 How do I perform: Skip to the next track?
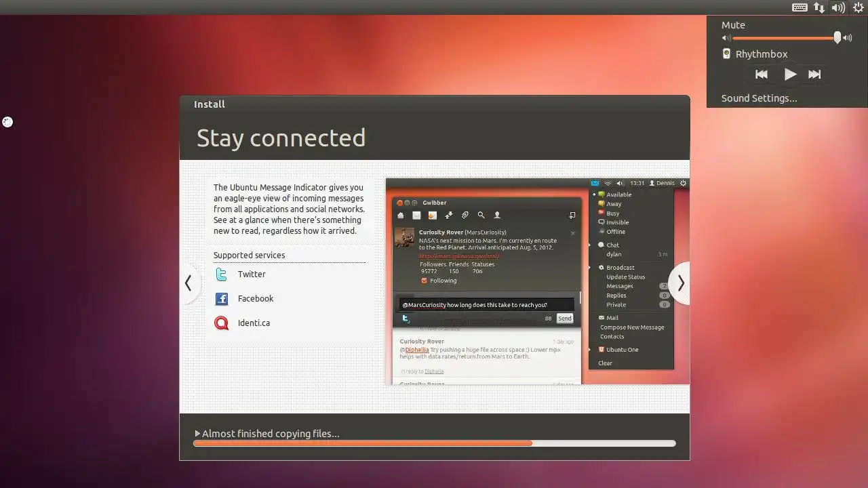814,75
